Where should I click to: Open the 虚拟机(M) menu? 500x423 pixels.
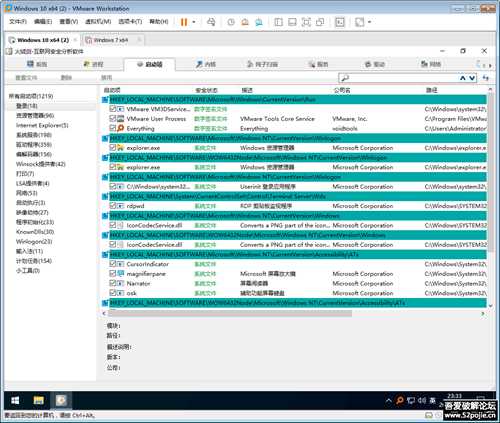(x=98, y=22)
